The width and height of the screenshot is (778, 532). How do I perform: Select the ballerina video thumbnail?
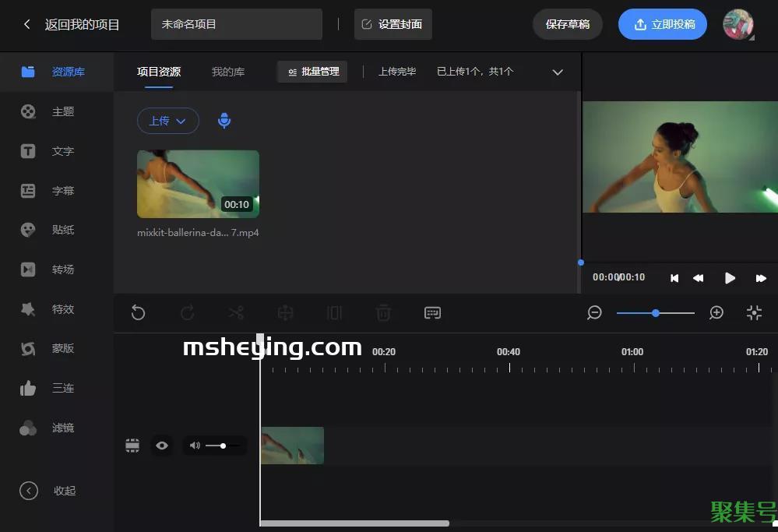(198, 184)
